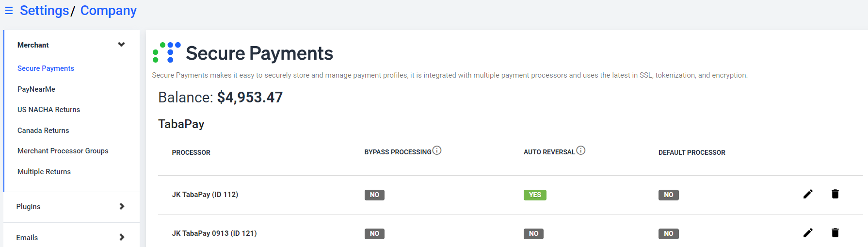This screenshot has height=247, width=868.
Task: Click Auto Reversal YES badge for ID 112
Action: tap(535, 195)
